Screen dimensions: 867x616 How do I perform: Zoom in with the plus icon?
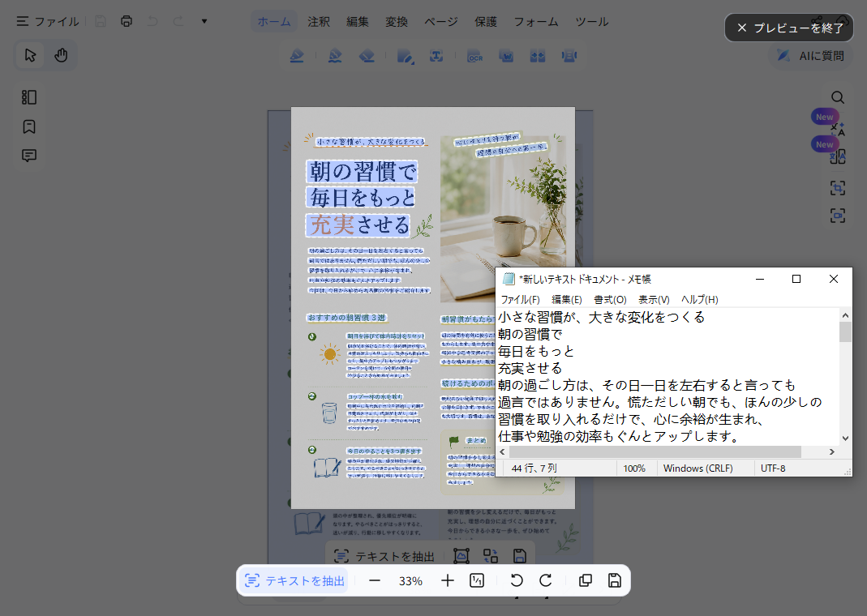pyautogui.click(x=448, y=580)
